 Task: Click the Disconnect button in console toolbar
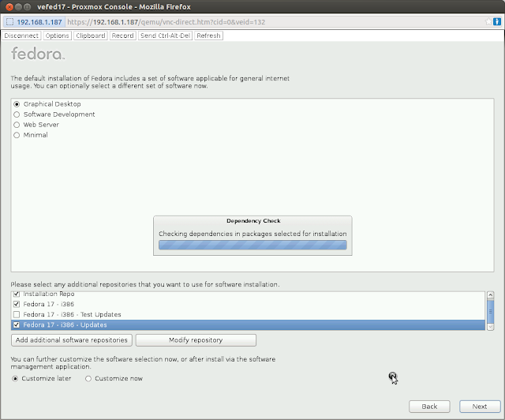(21, 36)
